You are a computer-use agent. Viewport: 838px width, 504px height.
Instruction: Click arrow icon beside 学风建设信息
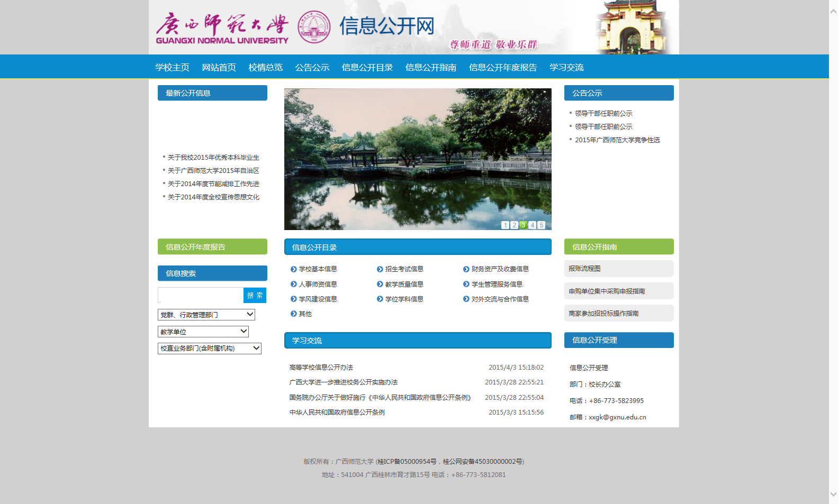coord(294,299)
